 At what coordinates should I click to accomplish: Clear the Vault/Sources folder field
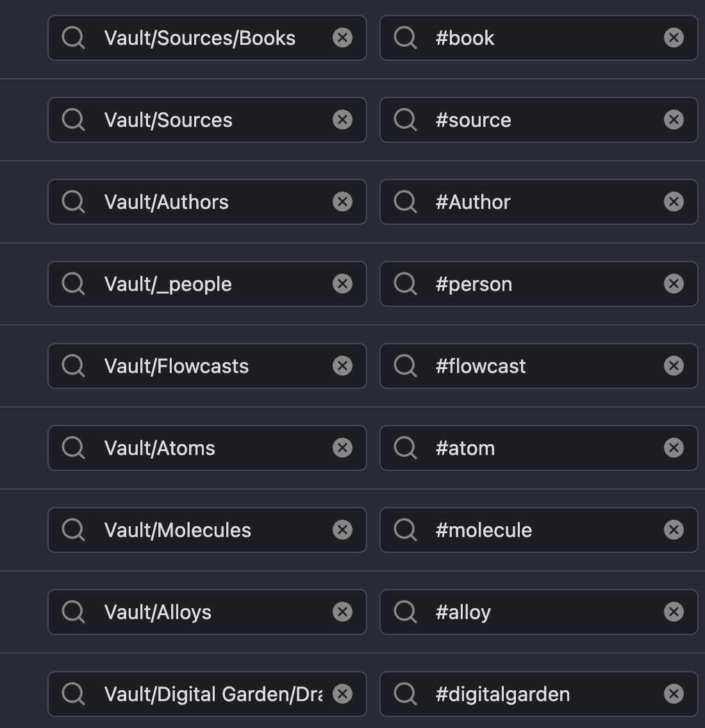point(342,120)
